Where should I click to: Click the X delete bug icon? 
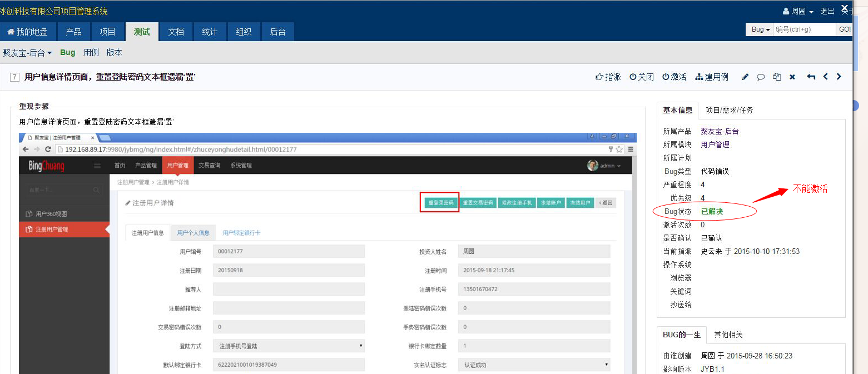[792, 77]
